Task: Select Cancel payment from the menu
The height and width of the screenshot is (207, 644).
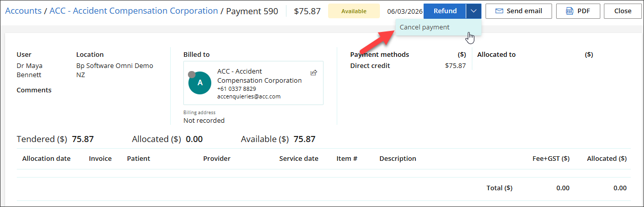Action: (425, 27)
